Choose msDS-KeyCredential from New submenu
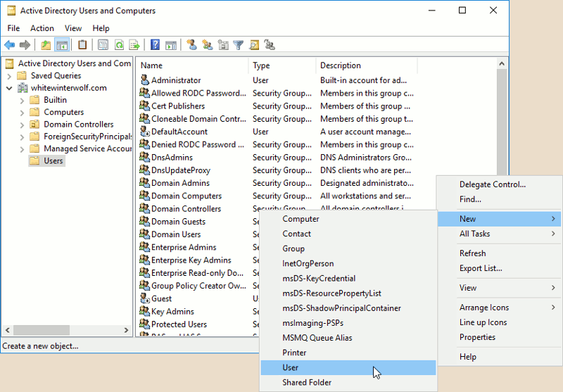 pyautogui.click(x=348, y=278)
